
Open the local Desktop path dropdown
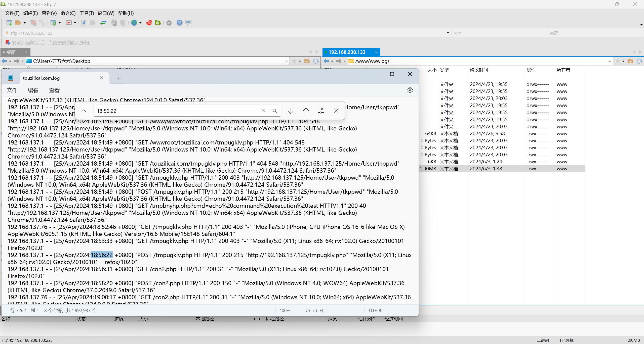tap(286, 61)
